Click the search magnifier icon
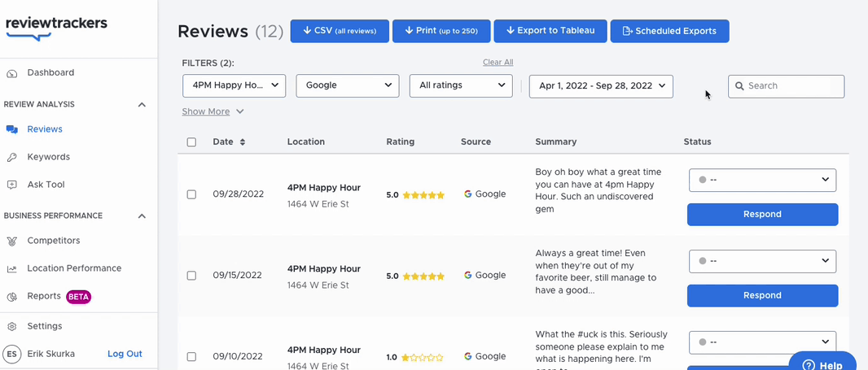The height and width of the screenshot is (370, 868). point(739,86)
